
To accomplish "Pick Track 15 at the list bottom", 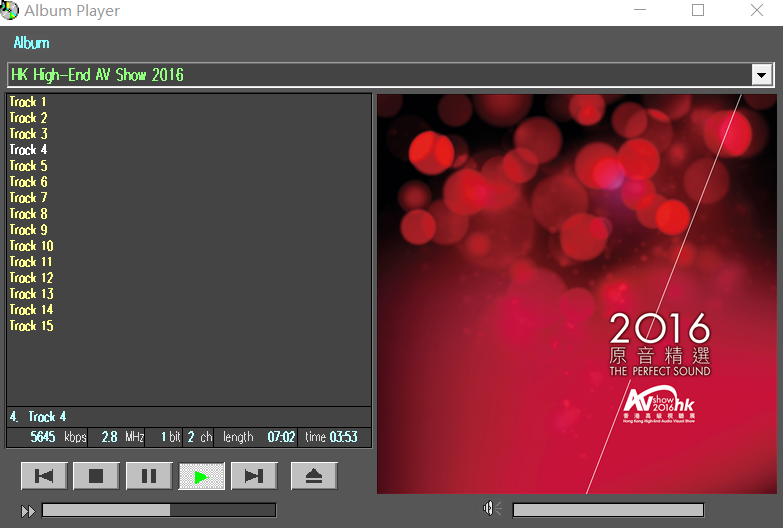I will [31, 326].
